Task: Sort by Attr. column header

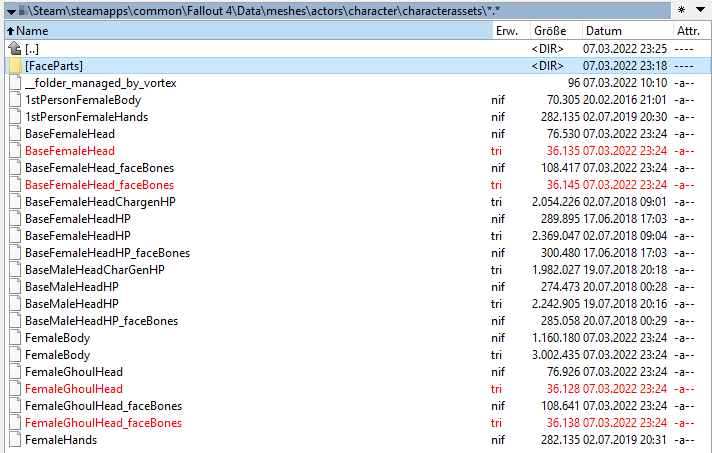Action: [x=692, y=31]
